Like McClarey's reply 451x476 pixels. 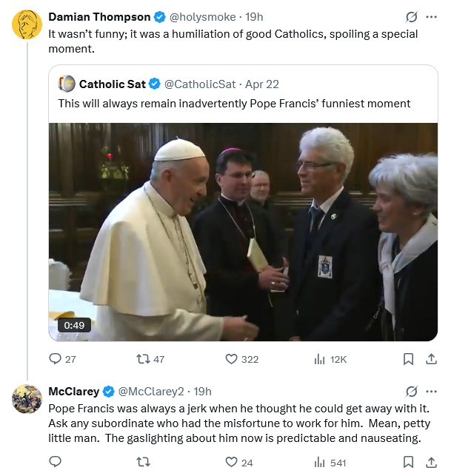[231, 463]
